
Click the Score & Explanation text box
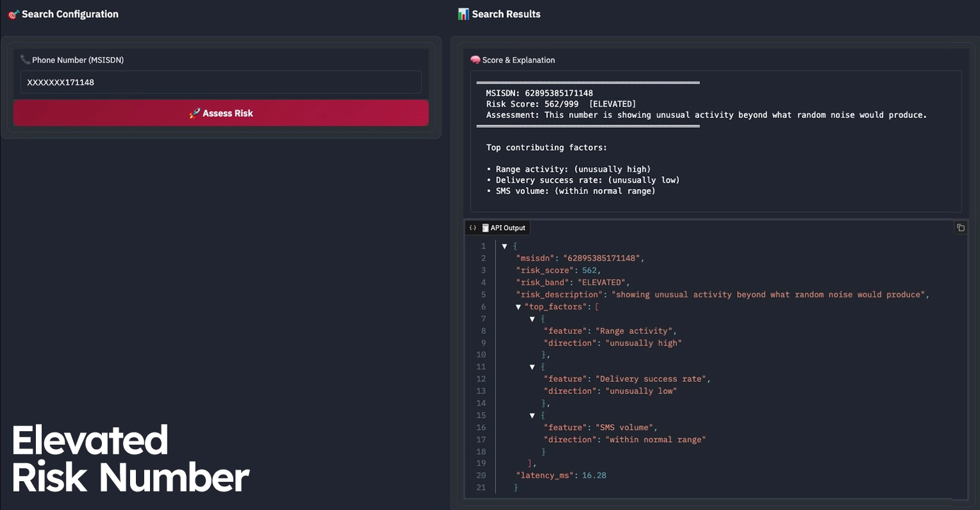coord(716,142)
